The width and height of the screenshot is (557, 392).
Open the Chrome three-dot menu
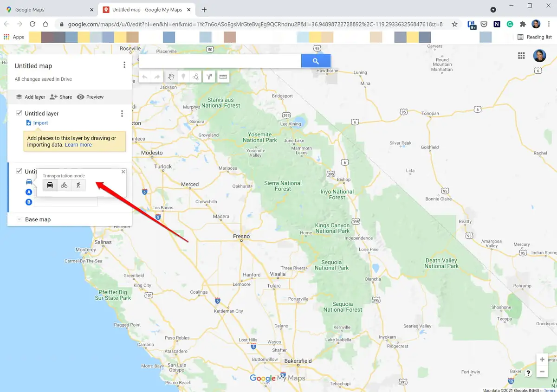[549, 24]
